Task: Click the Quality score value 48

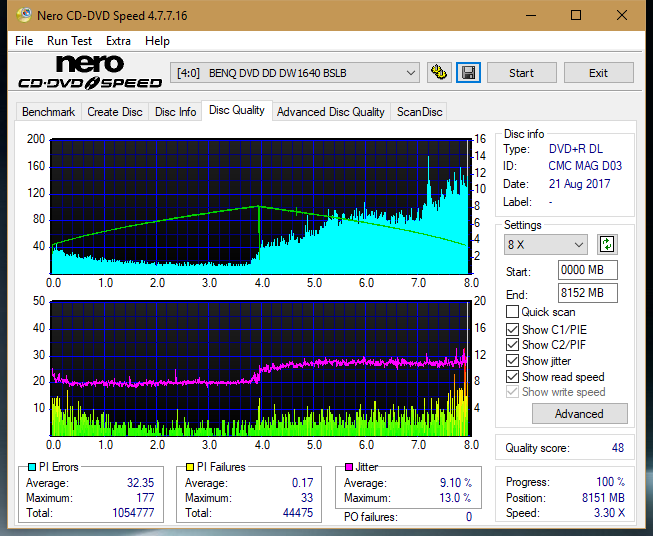Action: click(618, 448)
